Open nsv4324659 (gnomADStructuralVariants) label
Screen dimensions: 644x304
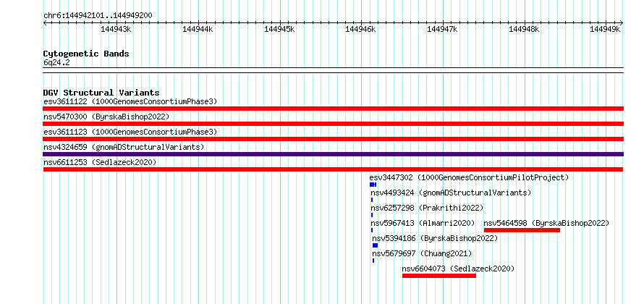click(124, 147)
